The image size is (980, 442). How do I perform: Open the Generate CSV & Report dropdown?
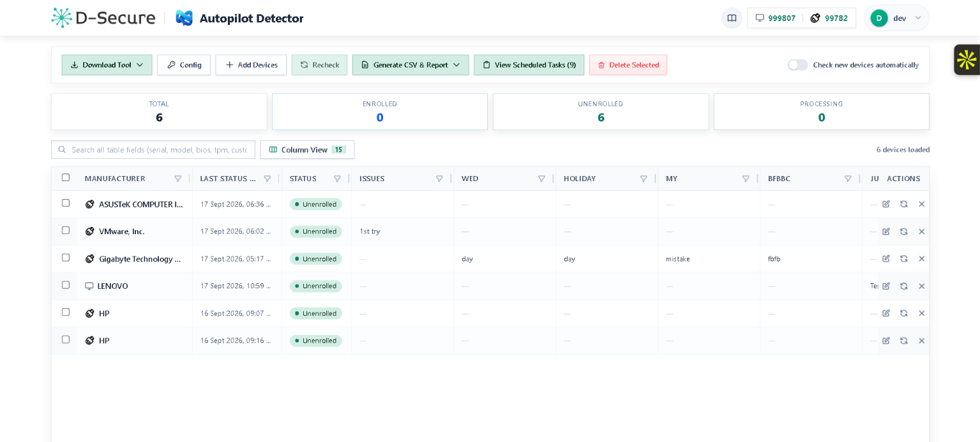point(411,64)
